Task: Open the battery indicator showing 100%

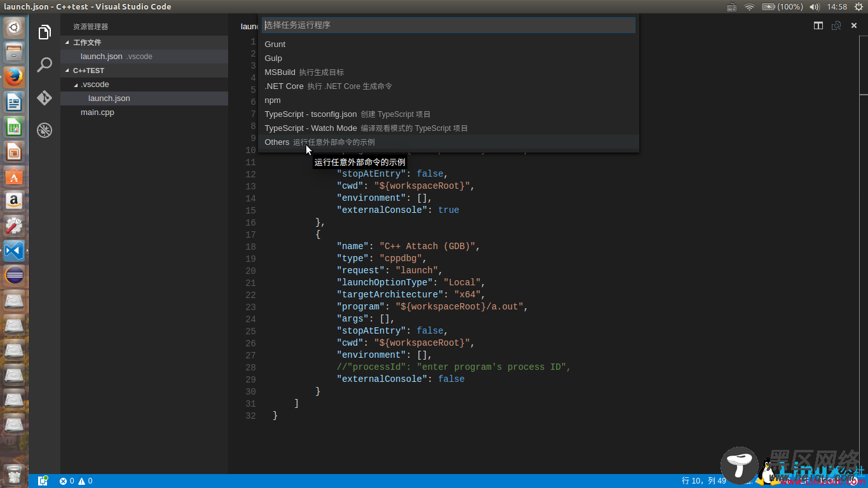Action: 782,7
